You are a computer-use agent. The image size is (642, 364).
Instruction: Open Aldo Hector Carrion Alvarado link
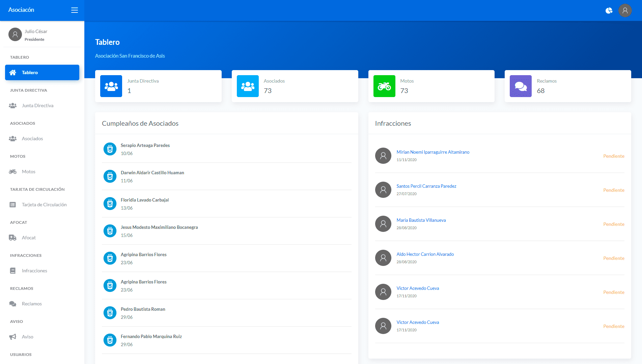point(425,254)
